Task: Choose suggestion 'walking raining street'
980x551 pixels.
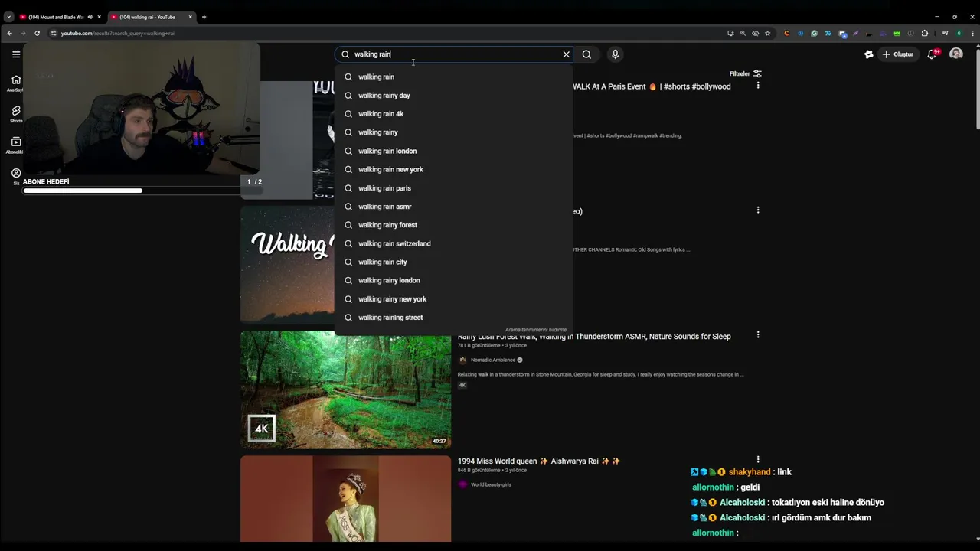Action: [x=453, y=318]
